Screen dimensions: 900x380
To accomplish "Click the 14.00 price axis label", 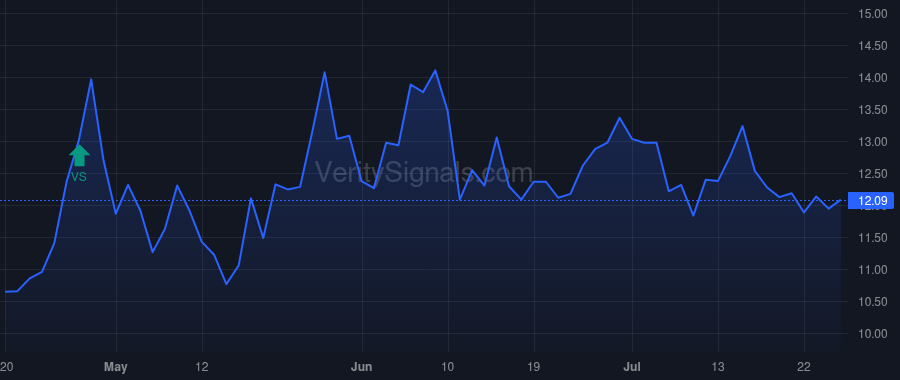I will [872, 78].
